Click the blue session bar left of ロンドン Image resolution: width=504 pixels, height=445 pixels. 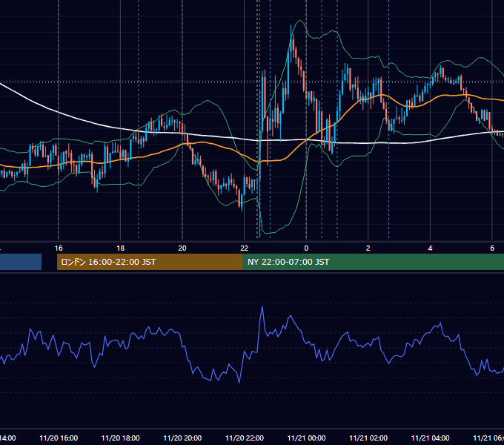[x=21, y=262]
